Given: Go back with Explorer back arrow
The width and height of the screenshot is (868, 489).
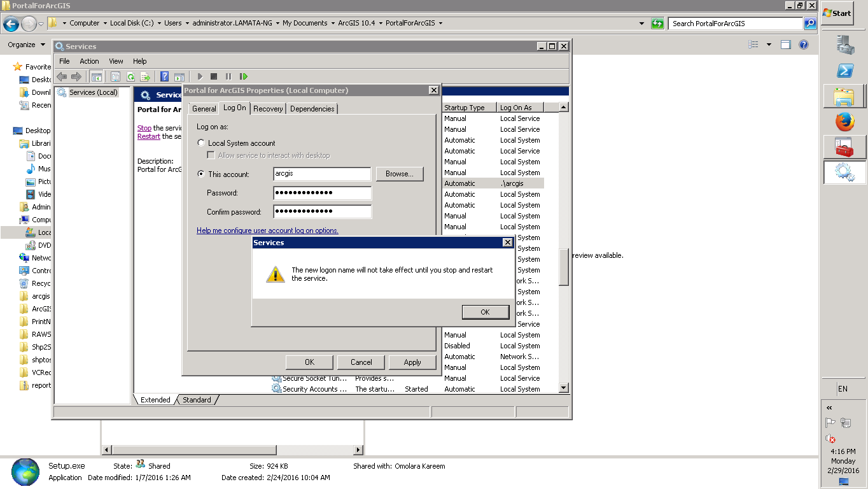Looking at the screenshot, I should point(11,24).
